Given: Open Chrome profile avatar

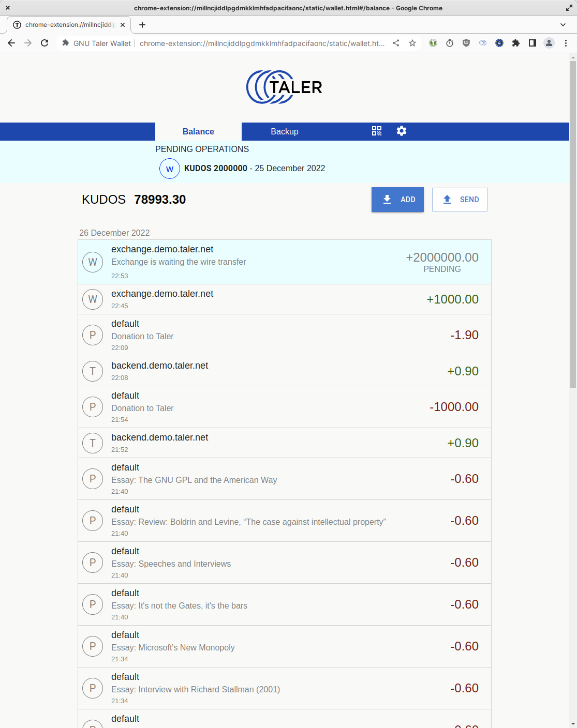Looking at the screenshot, I should (x=549, y=43).
